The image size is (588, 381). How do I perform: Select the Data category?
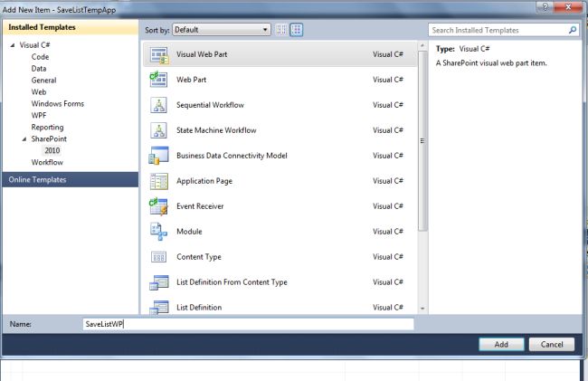click(x=39, y=69)
